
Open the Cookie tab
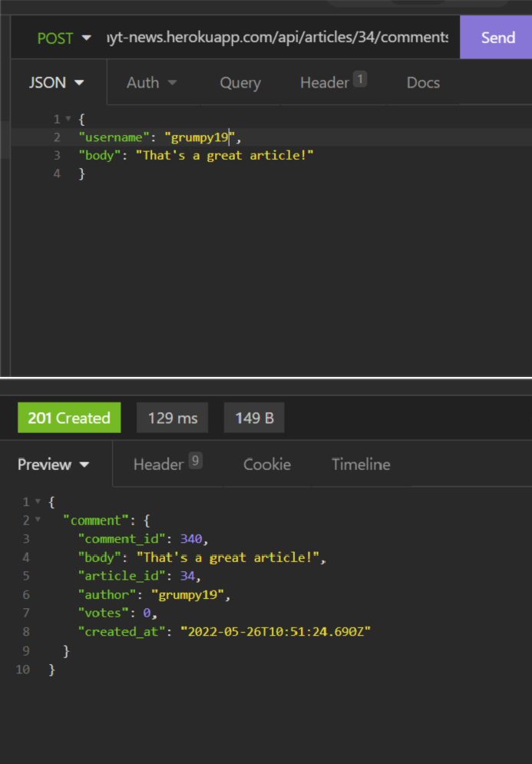click(x=267, y=465)
